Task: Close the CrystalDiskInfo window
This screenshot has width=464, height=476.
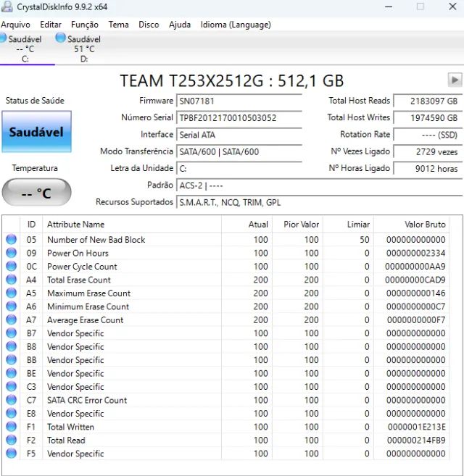Action: point(452,7)
